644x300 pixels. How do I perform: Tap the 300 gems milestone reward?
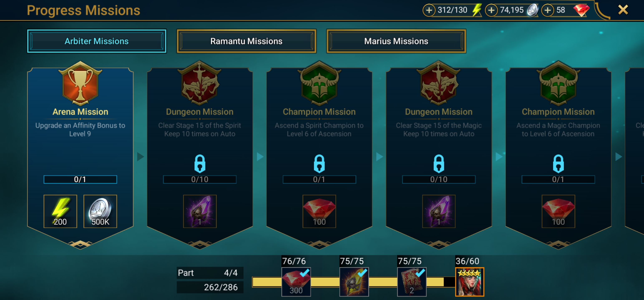point(296,282)
